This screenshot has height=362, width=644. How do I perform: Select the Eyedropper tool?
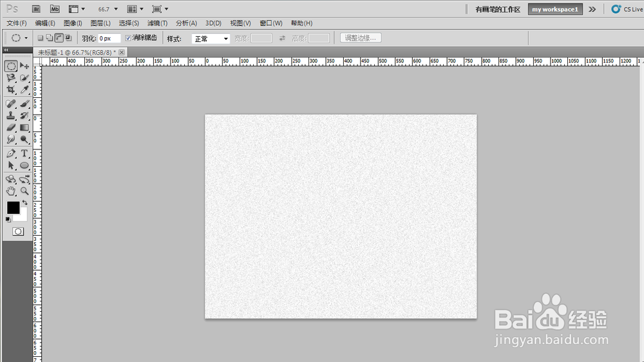tap(24, 90)
